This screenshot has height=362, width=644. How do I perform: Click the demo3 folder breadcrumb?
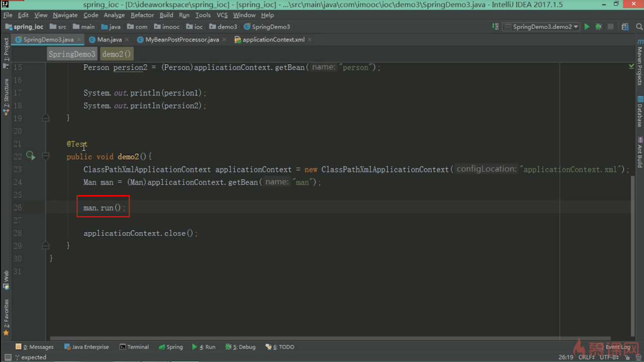(x=223, y=27)
